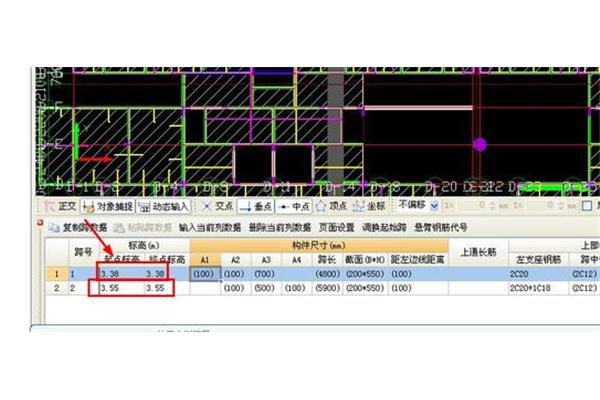
Task: Click 悬臂钢筋代号 button
Action: pyautogui.click(x=440, y=228)
